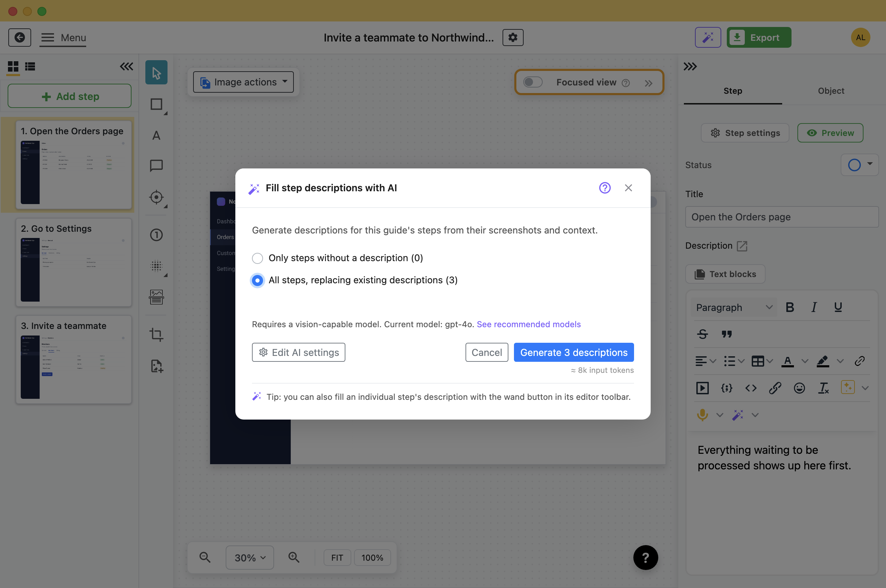Click the AI magic wand header button
Image resolution: width=886 pixels, height=588 pixels.
coord(708,37)
